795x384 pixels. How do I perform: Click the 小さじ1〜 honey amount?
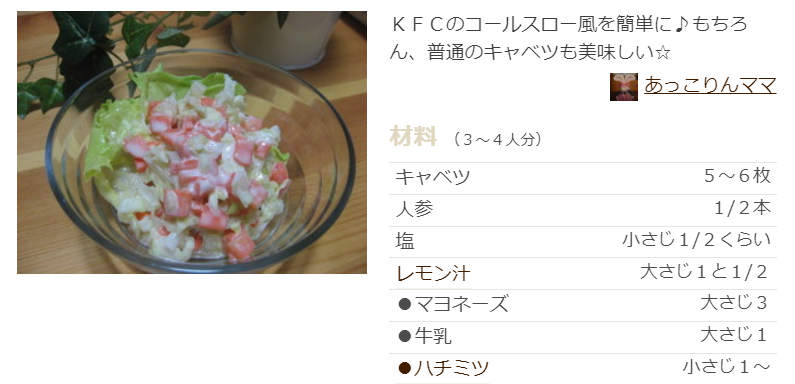click(x=727, y=366)
